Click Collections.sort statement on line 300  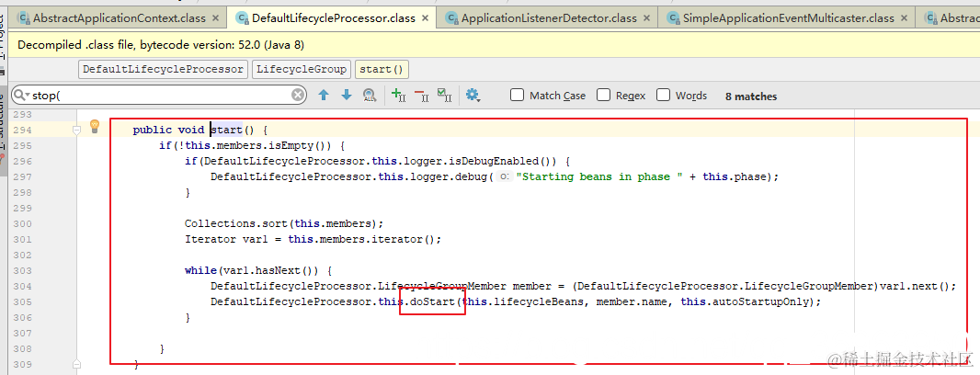pyautogui.click(x=284, y=223)
